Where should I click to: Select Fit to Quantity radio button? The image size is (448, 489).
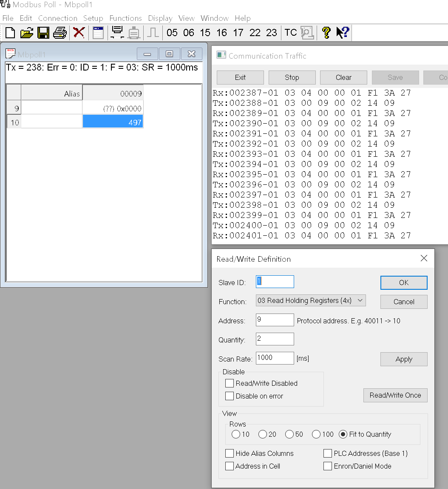[x=343, y=434]
